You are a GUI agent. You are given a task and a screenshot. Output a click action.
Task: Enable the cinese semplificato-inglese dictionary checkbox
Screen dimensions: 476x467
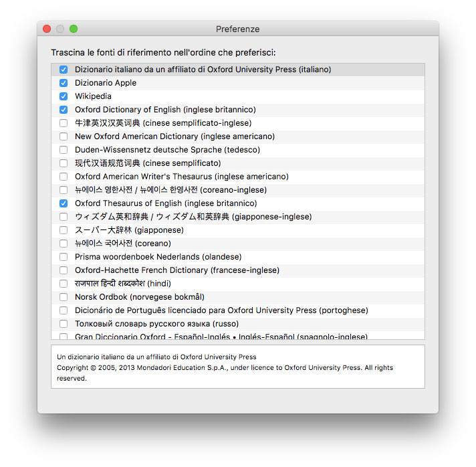pyautogui.click(x=64, y=123)
